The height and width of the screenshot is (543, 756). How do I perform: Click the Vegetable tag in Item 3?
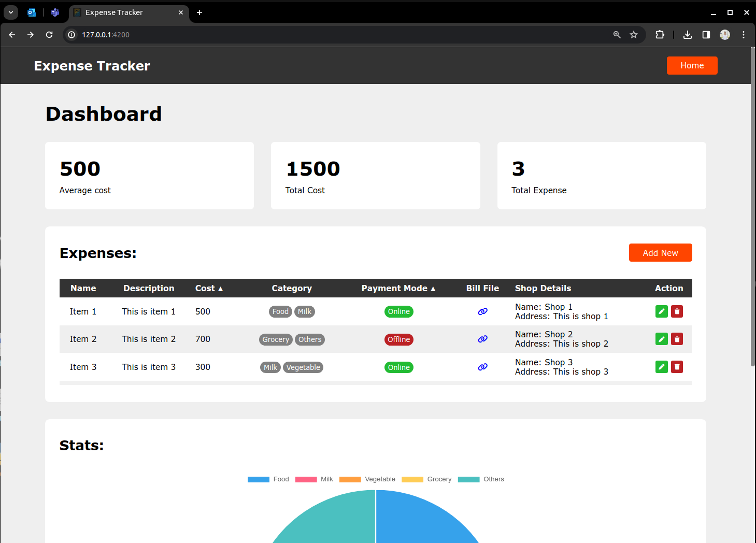click(303, 367)
